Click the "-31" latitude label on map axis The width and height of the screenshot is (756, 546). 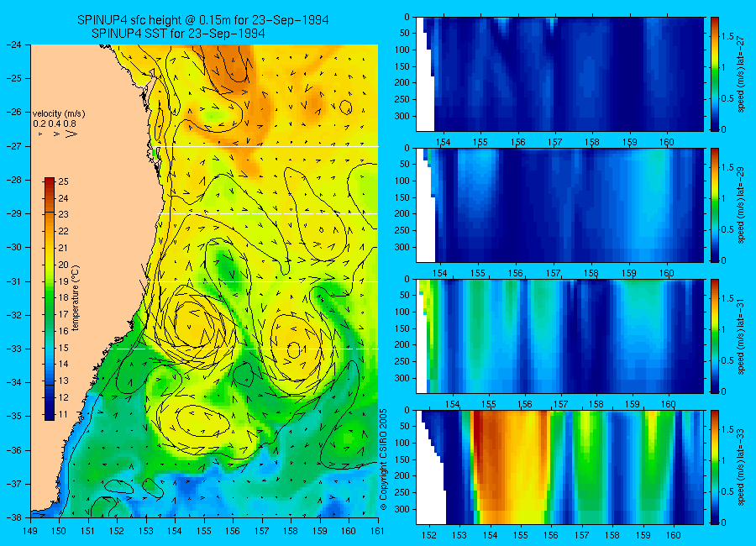[x=14, y=281]
